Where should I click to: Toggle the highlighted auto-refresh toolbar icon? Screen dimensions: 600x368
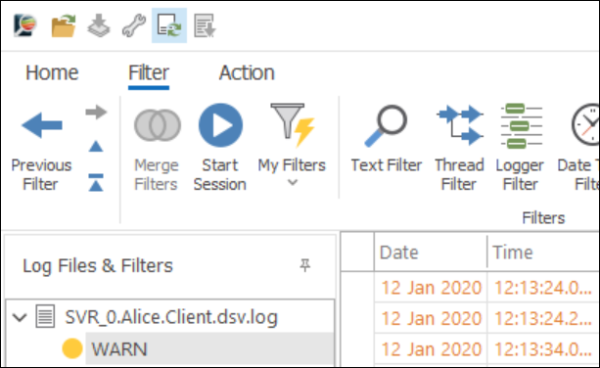pyautogui.click(x=169, y=25)
